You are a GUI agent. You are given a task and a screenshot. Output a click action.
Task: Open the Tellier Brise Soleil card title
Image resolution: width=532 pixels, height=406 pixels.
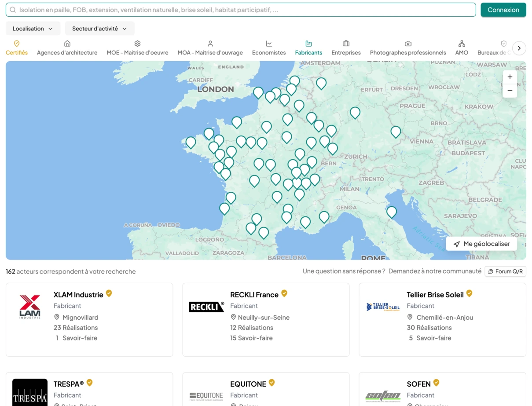(x=435, y=295)
